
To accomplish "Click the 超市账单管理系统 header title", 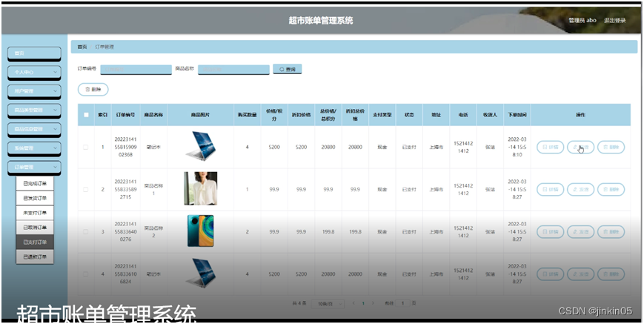I will pyautogui.click(x=321, y=21).
